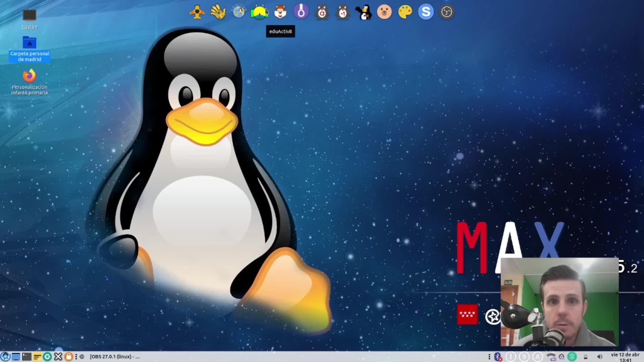Launch eduActiv8 from the top dock
The image size is (644, 362).
(x=260, y=12)
